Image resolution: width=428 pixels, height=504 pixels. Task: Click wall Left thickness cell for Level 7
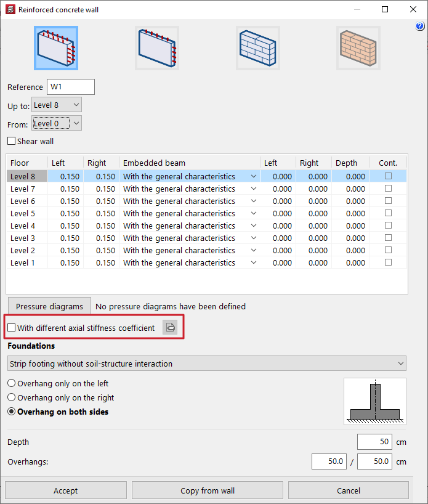click(x=66, y=189)
